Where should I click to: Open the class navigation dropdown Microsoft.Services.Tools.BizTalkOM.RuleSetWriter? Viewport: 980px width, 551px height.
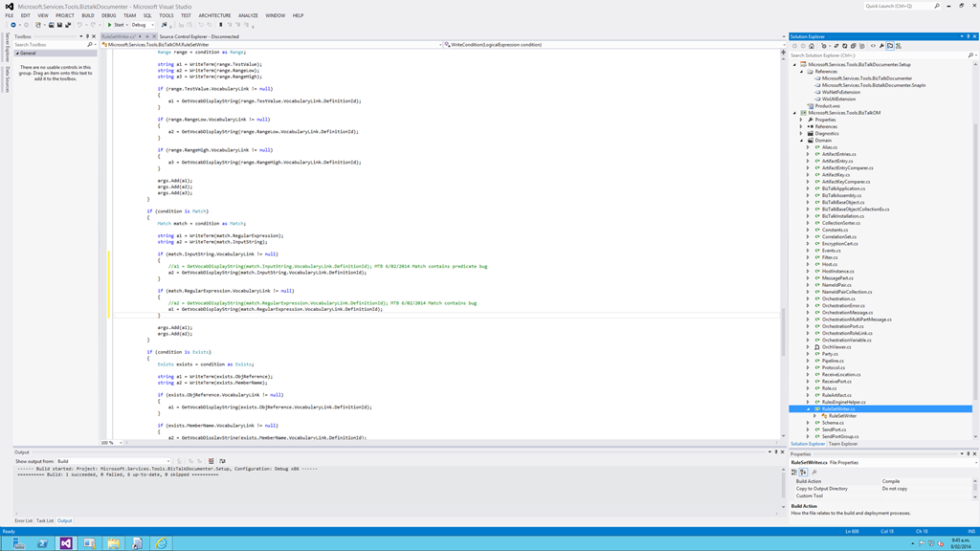(x=272, y=45)
